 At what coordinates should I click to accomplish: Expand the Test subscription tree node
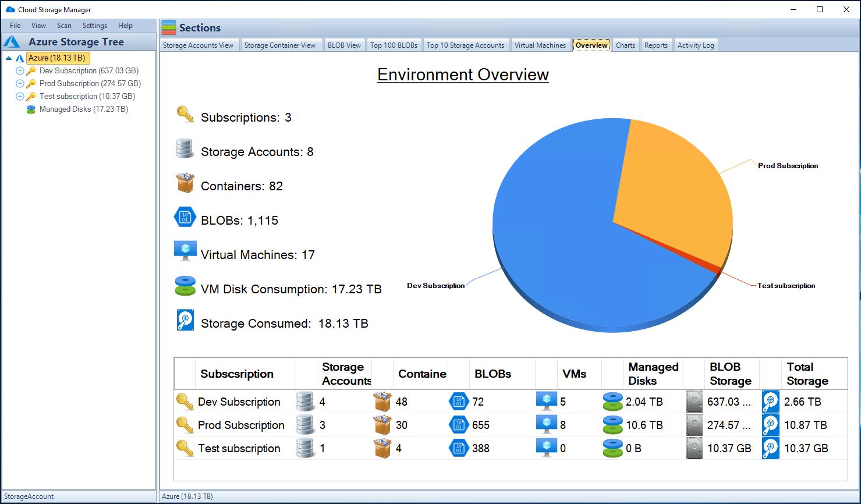click(20, 96)
